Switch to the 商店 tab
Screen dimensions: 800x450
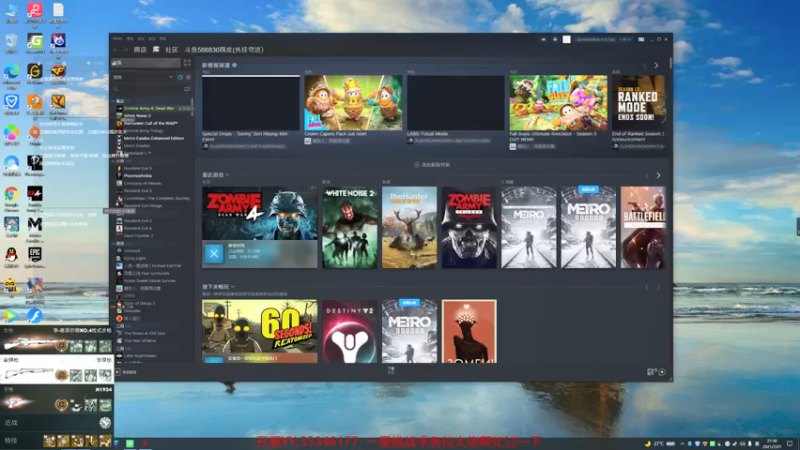[140, 50]
